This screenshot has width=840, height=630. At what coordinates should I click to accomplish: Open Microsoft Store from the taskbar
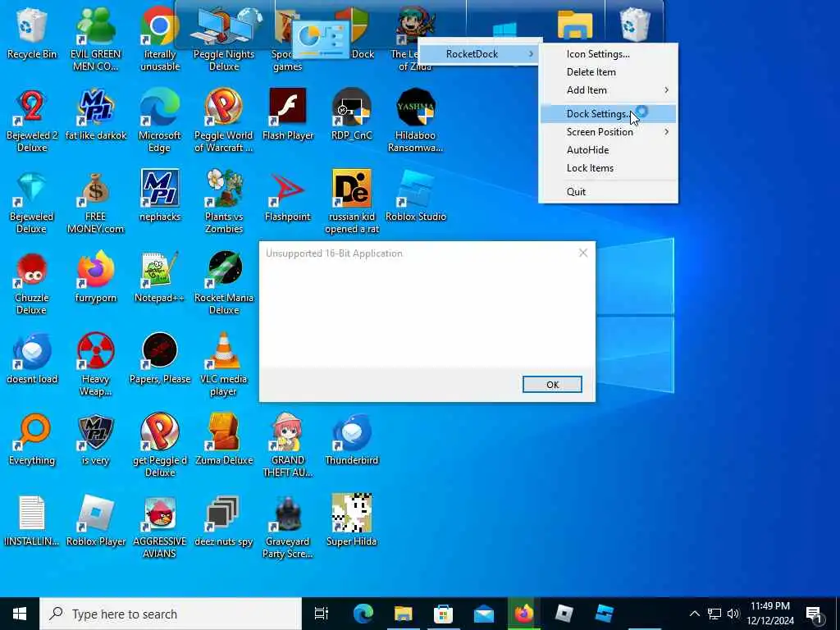click(444, 614)
